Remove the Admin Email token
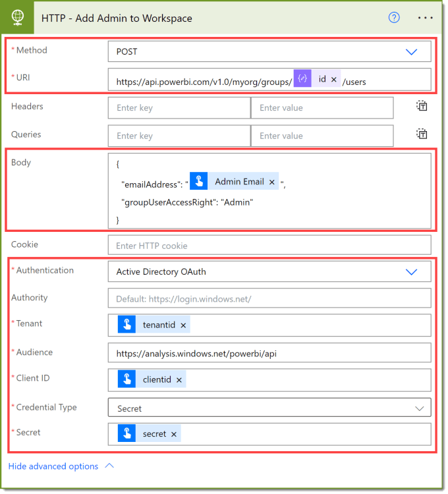This screenshot has height=494, width=448. coord(272,182)
